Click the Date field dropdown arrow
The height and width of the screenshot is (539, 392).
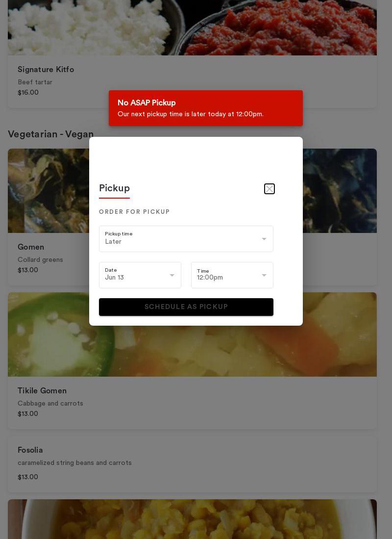coord(172,276)
